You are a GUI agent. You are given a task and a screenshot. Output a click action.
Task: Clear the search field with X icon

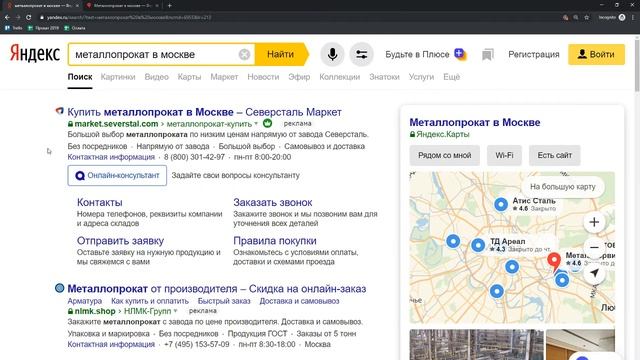244,54
